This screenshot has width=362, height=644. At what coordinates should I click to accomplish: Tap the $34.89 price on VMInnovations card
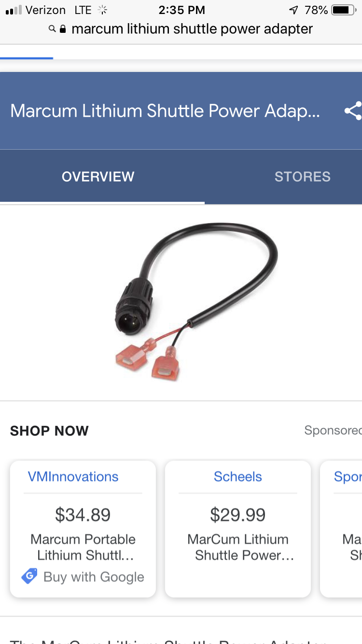[x=83, y=515]
